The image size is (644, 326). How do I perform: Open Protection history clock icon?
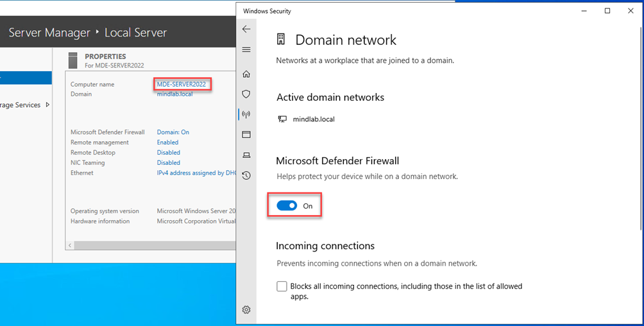(x=246, y=176)
